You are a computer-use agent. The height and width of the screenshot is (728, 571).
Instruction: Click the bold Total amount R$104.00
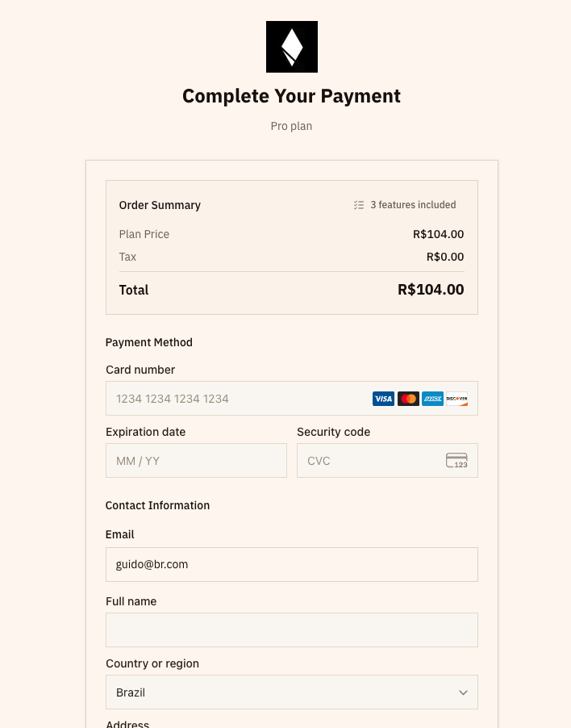click(431, 290)
